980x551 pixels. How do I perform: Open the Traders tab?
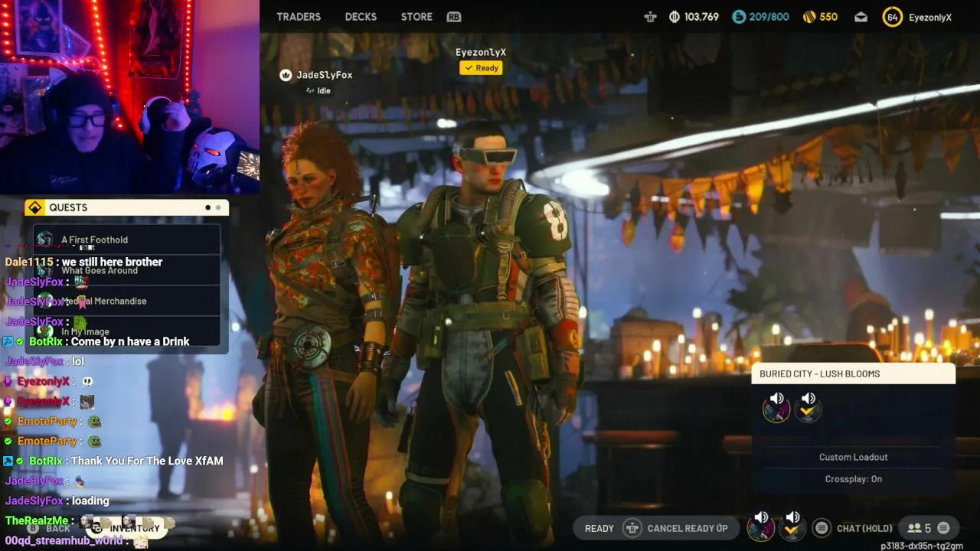[299, 17]
